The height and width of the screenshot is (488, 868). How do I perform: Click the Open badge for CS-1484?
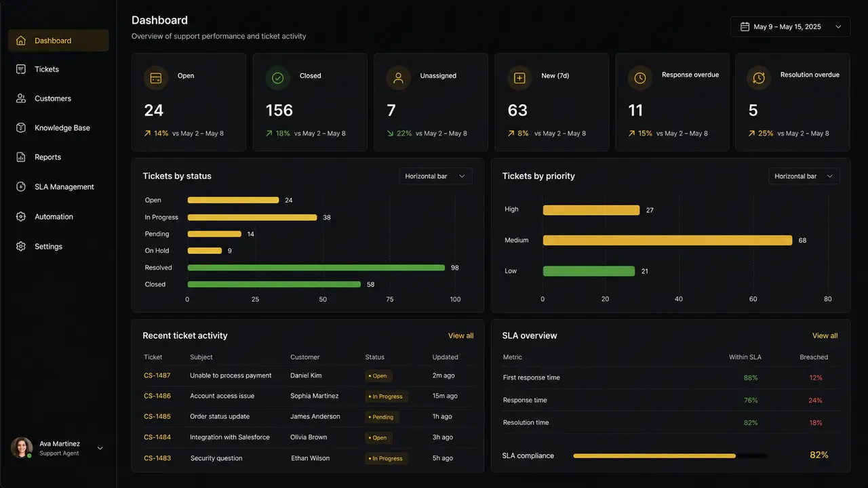(378, 438)
